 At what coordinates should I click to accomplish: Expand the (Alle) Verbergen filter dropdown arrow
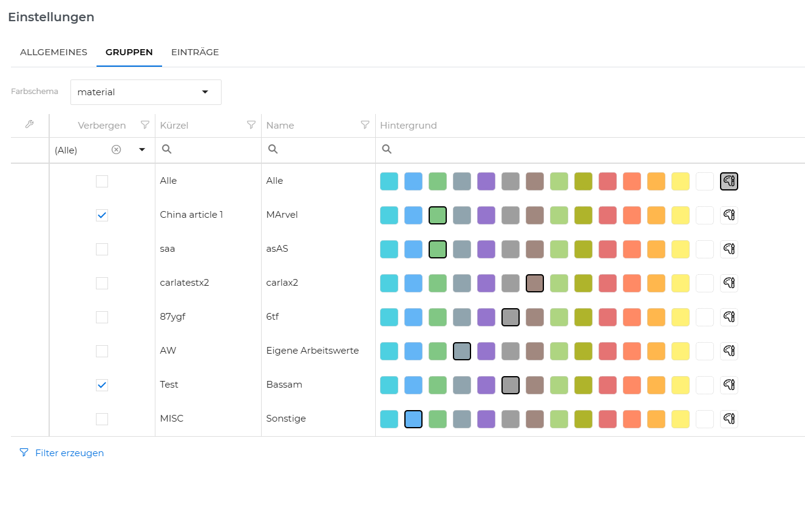coord(142,150)
